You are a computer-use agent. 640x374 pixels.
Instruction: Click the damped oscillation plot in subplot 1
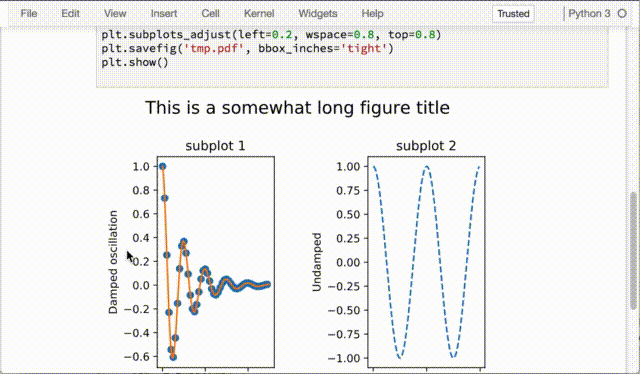pyautogui.click(x=216, y=262)
